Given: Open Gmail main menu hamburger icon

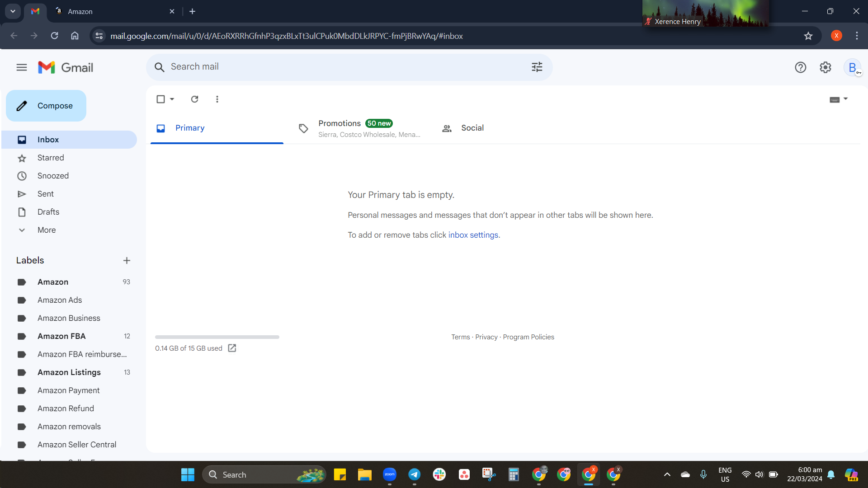Looking at the screenshot, I should coord(22,68).
